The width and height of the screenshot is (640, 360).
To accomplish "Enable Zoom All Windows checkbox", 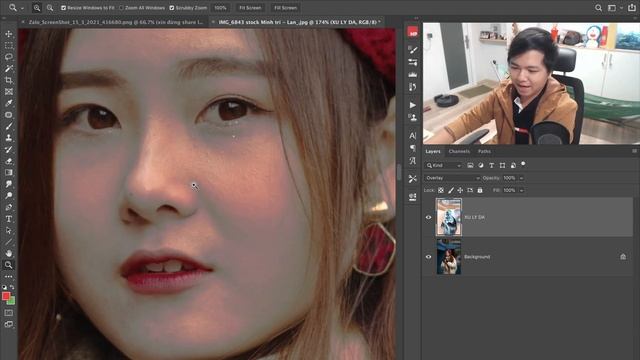I will click(x=121, y=8).
